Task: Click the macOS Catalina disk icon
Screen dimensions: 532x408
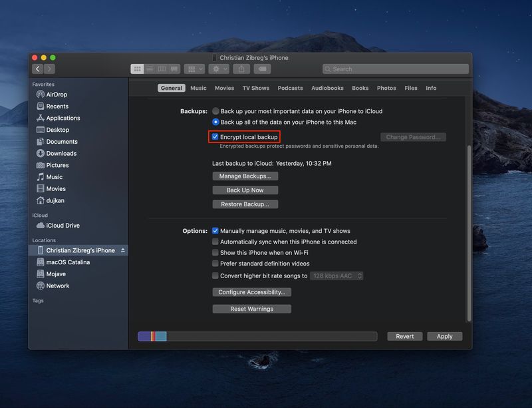Action: click(41, 262)
